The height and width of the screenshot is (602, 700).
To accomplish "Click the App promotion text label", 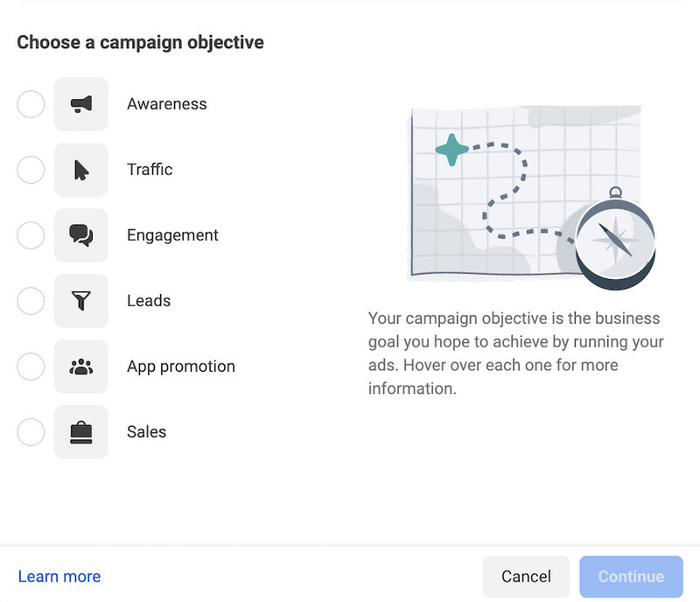I will (181, 367).
